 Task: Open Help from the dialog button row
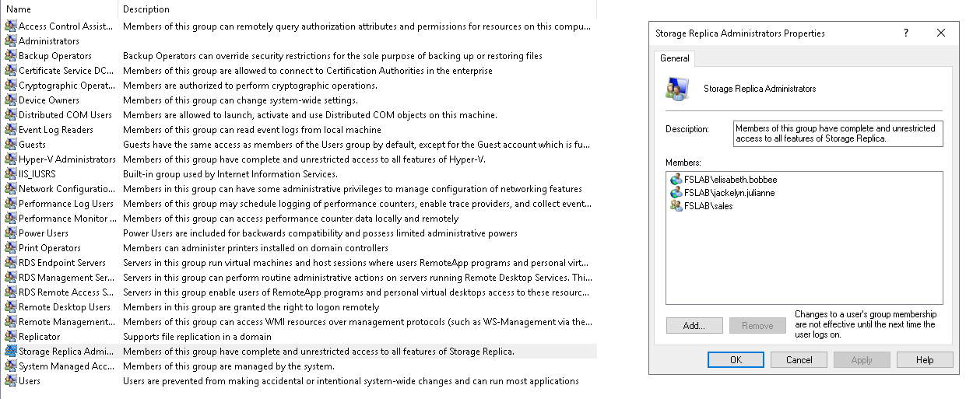(925, 360)
